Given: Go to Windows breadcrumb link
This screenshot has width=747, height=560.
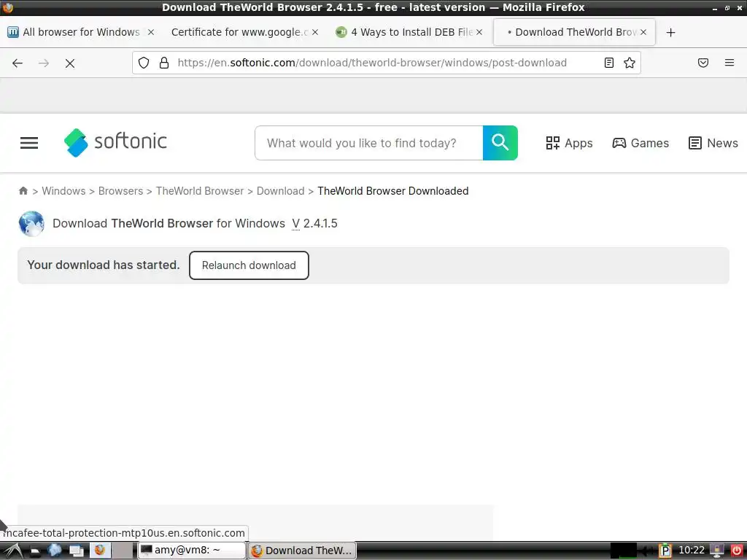Looking at the screenshot, I should point(64,191).
